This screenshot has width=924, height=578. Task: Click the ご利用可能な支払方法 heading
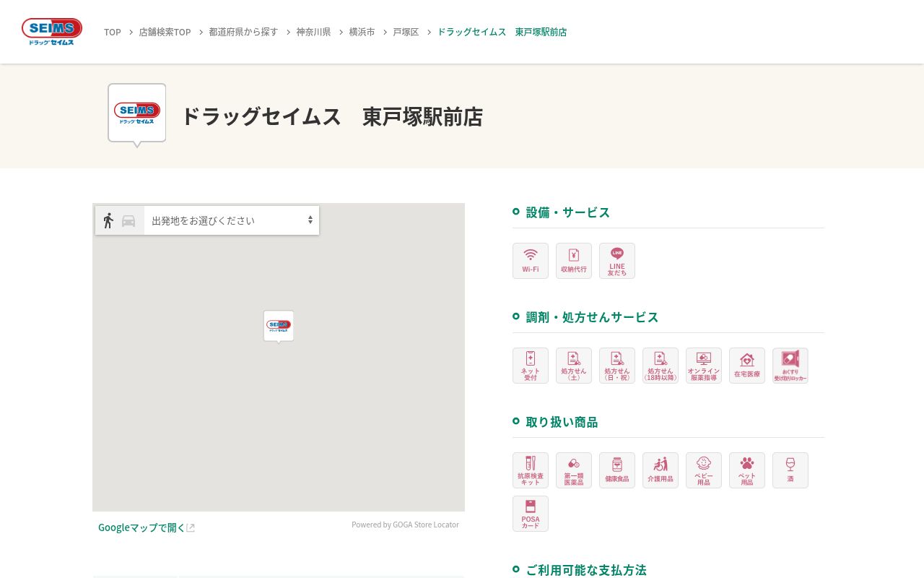pyautogui.click(x=586, y=570)
